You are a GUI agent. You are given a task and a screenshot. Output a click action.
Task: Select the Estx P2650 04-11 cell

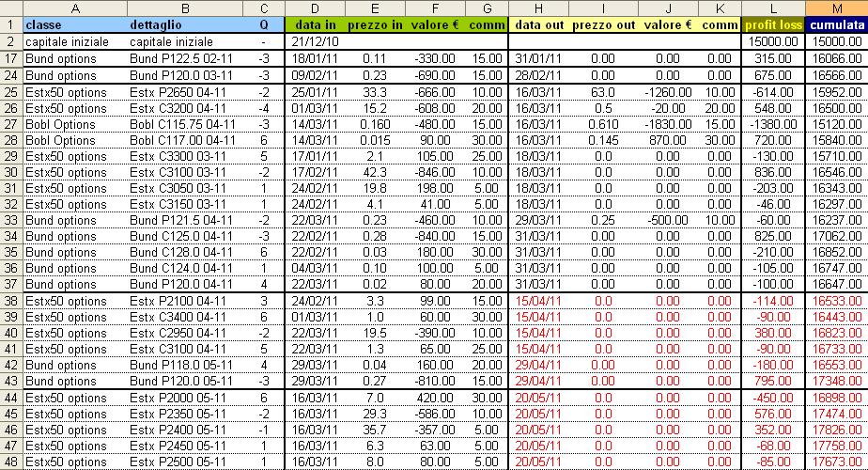(x=184, y=92)
